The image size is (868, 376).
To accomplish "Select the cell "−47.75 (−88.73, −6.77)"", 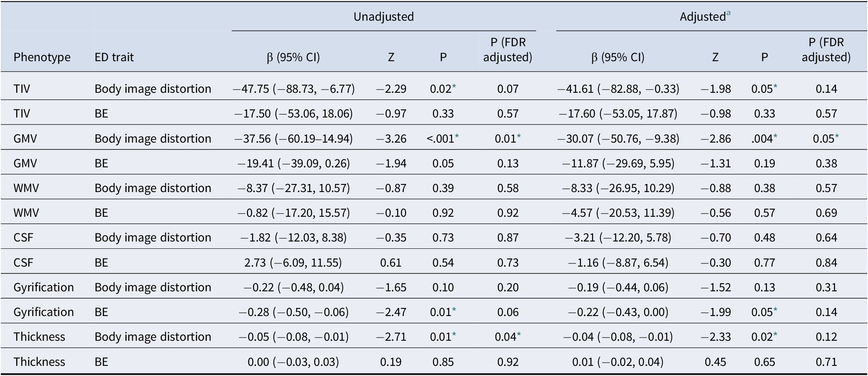I will [294, 89].
